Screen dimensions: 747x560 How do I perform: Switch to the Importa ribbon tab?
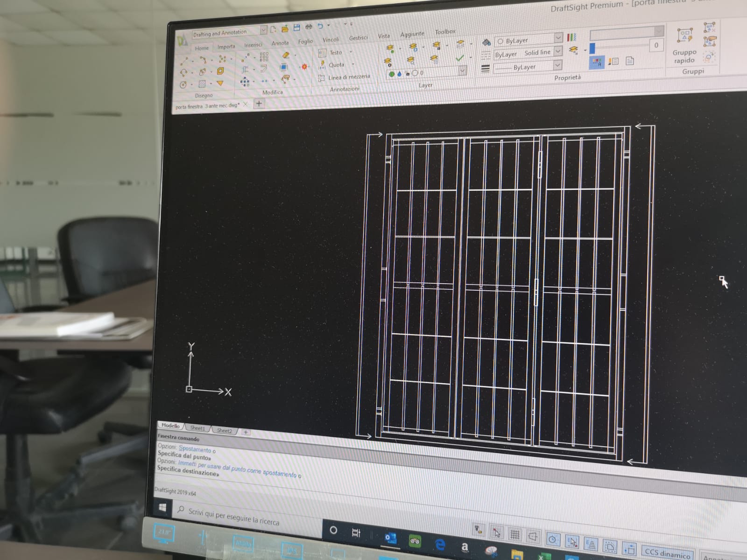click(x=226, y=47)
